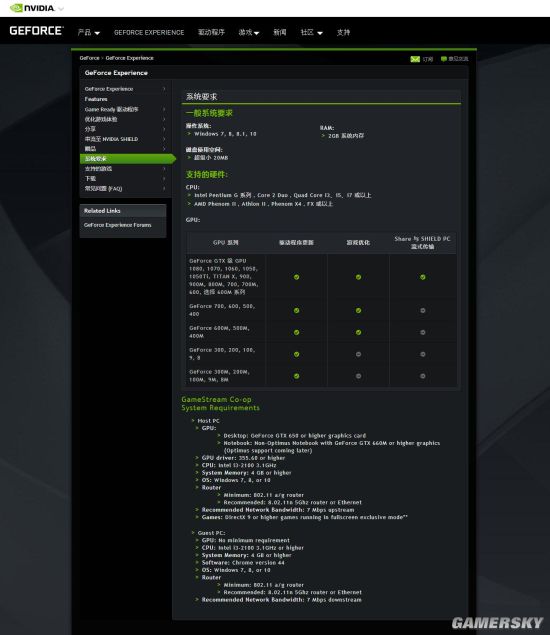Click the GeForce GTX row Share/SHIELD checkmark
The image size is (550, 635).
point(422,277)
